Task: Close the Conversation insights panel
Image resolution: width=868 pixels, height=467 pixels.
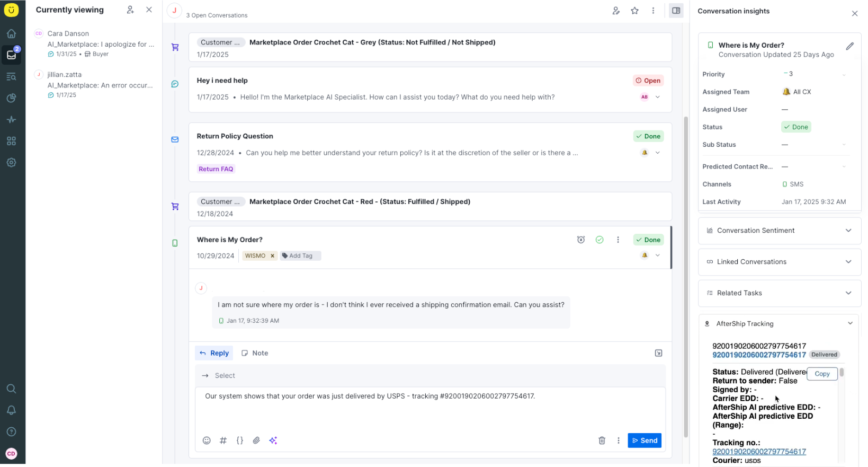Action: pyautogui.click(x=855, y=14)
